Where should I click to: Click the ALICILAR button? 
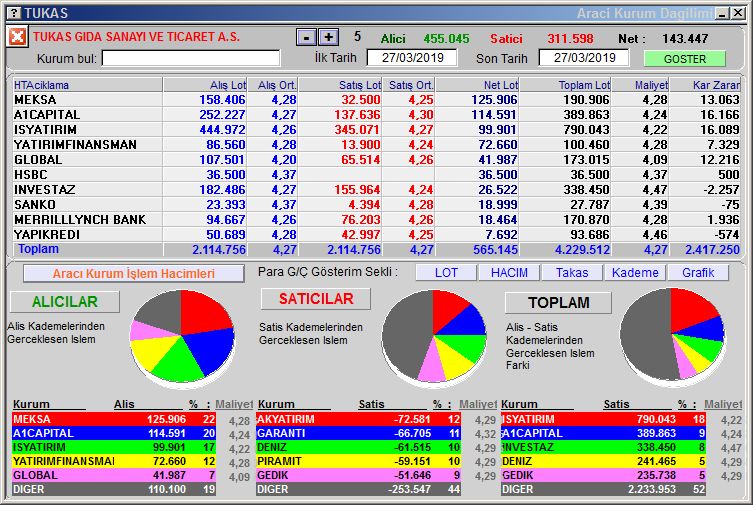point(65,301)
